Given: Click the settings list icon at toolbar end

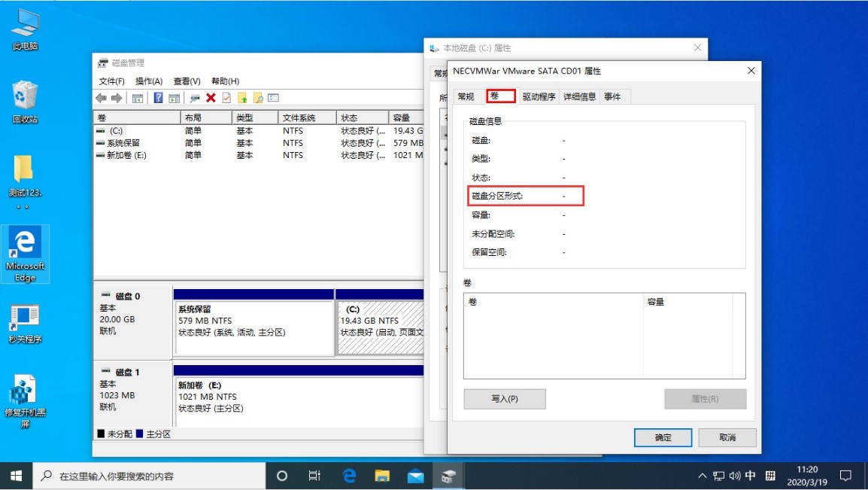Looking at the screenshot, I should point(274,98).
